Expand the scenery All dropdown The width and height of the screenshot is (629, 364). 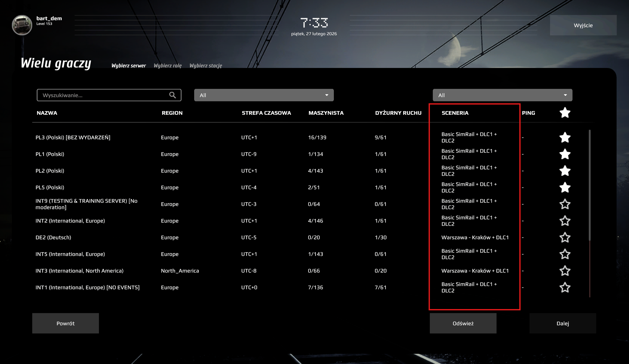(502, 95)
